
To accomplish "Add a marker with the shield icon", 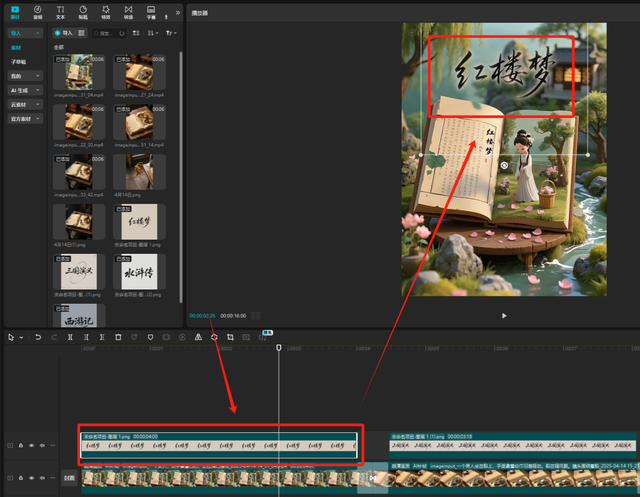I will (150, 337).
